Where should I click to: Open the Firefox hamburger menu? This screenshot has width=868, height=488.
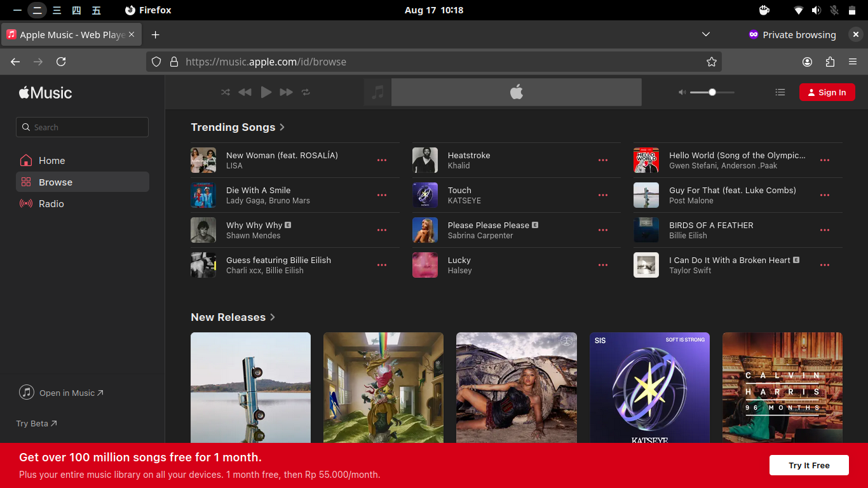point(853,62)
